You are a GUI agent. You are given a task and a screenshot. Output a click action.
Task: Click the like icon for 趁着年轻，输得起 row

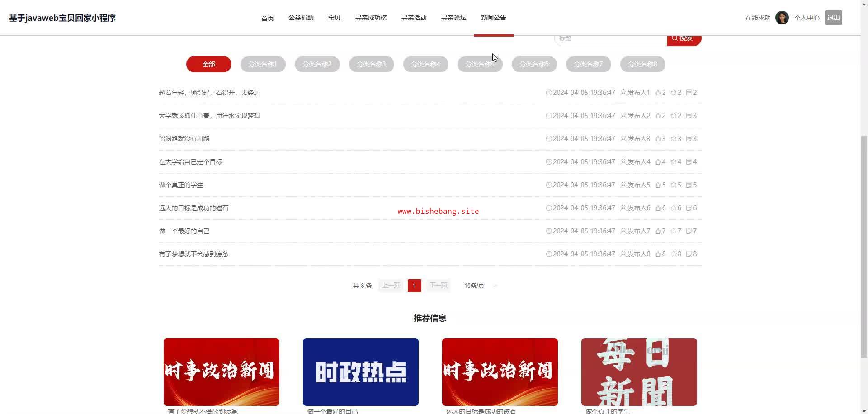click(658, 93)
